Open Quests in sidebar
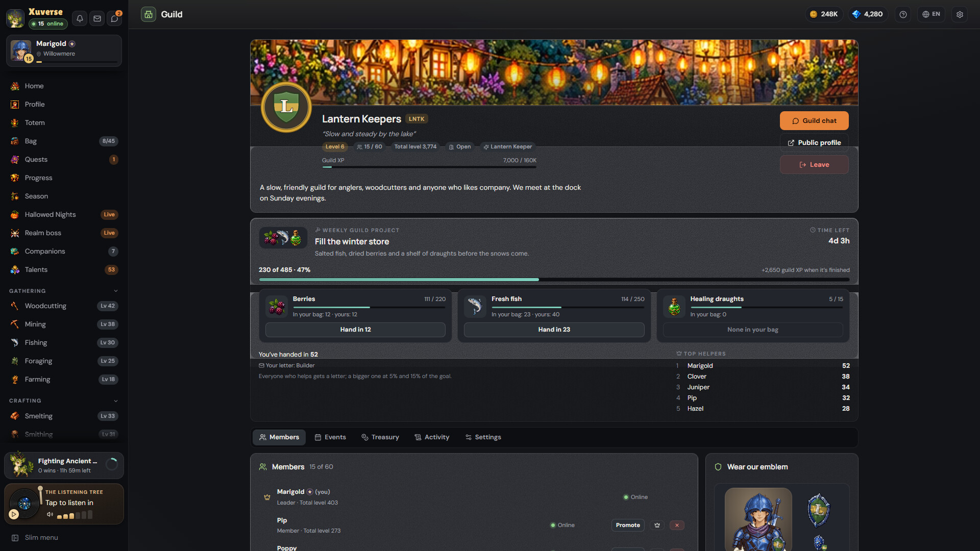 click(x=64, y=160)
